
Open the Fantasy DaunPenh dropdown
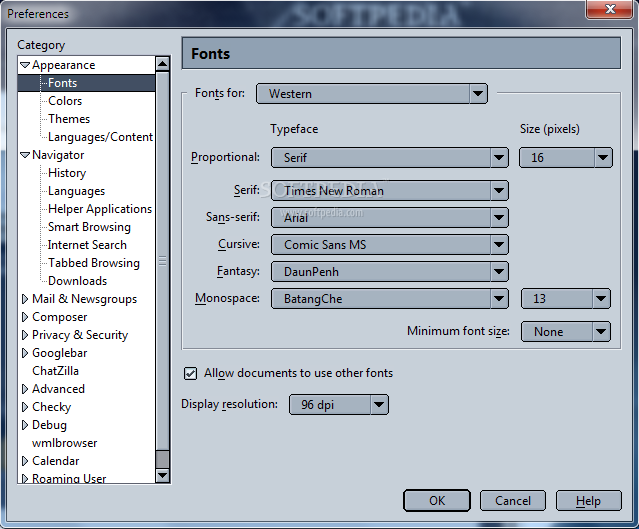click(x=390, y=272)
